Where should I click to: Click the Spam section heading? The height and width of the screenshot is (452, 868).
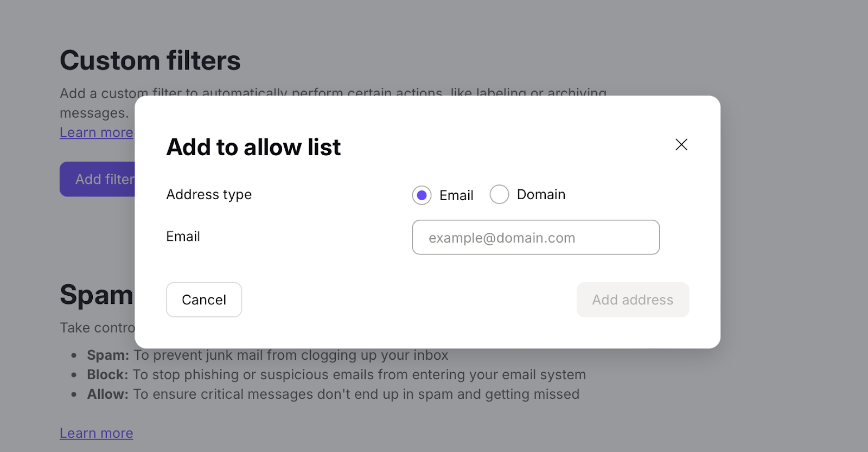[x=96, y=295]
